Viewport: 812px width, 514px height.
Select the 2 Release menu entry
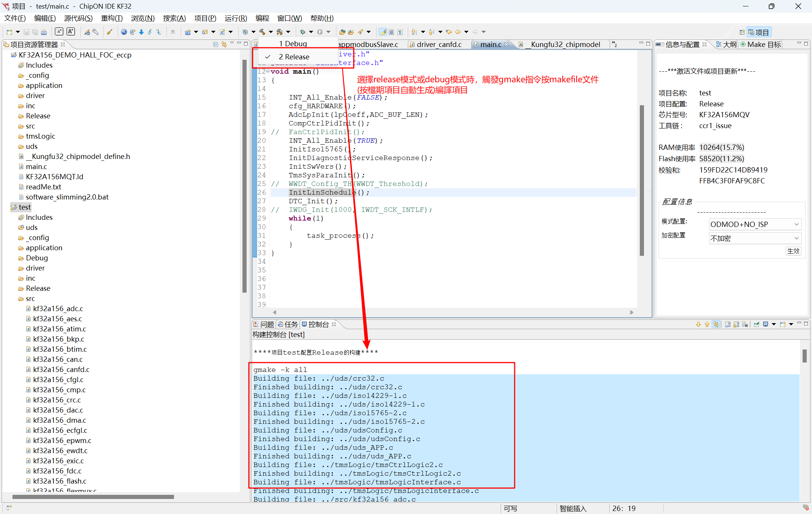294,57
